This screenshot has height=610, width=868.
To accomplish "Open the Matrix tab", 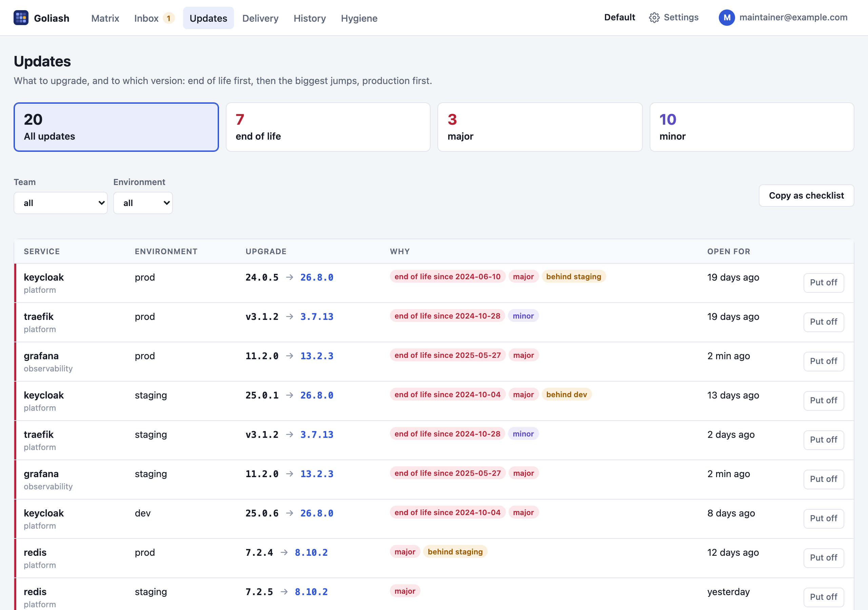I will 105,18.
